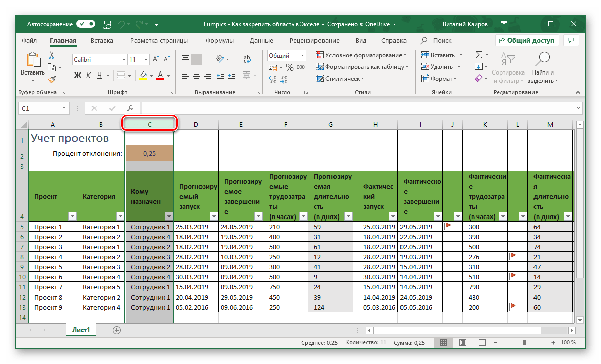Toggle bold Ж formatting
The height and width of the screenshot is (364, 601).
tap(78, 75)
